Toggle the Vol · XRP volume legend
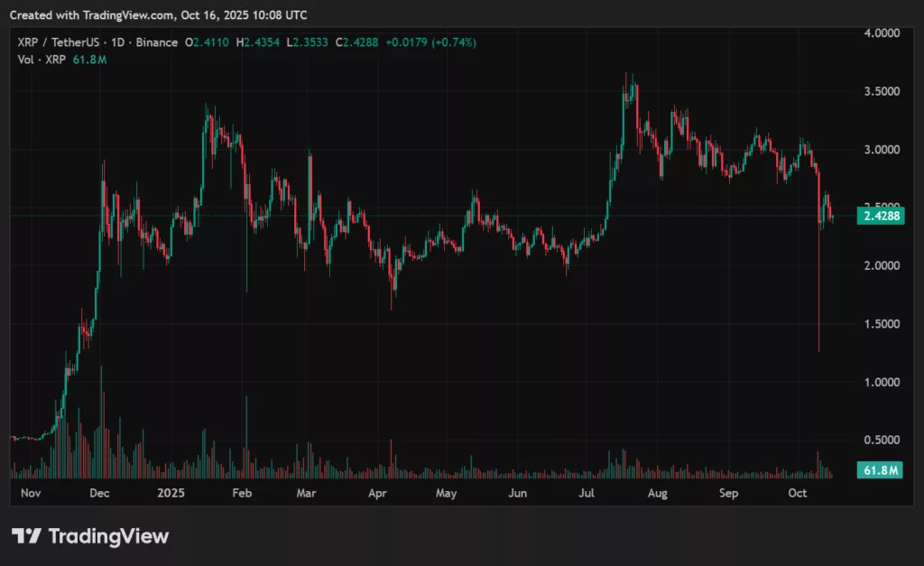Image resolution: width=924 pixels, height=566 pixels. (41, 58)
